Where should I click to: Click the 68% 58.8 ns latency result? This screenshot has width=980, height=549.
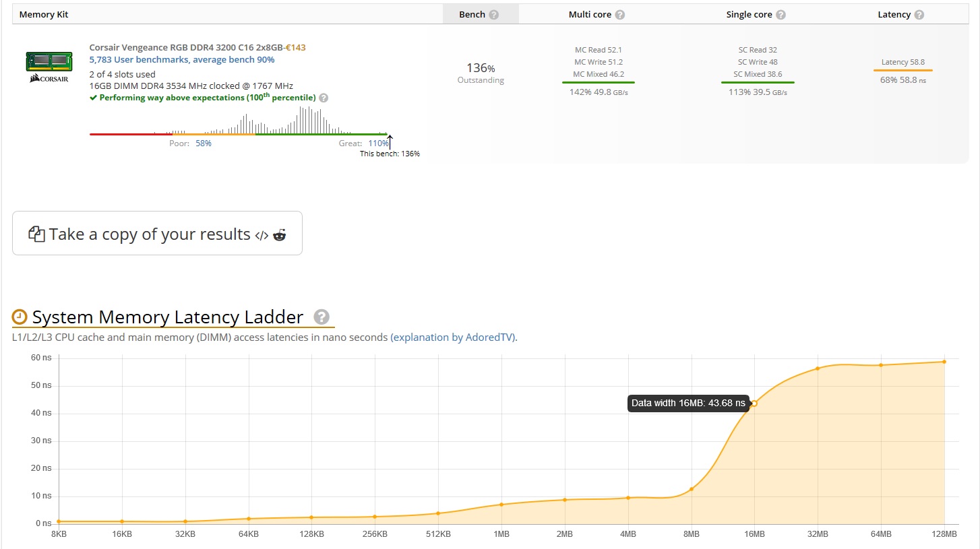coord(903,80)
